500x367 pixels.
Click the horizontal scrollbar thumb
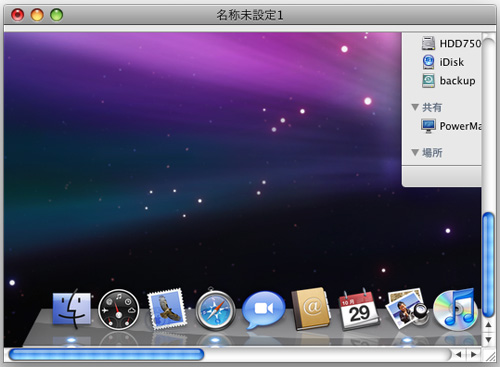click(106, 354)
